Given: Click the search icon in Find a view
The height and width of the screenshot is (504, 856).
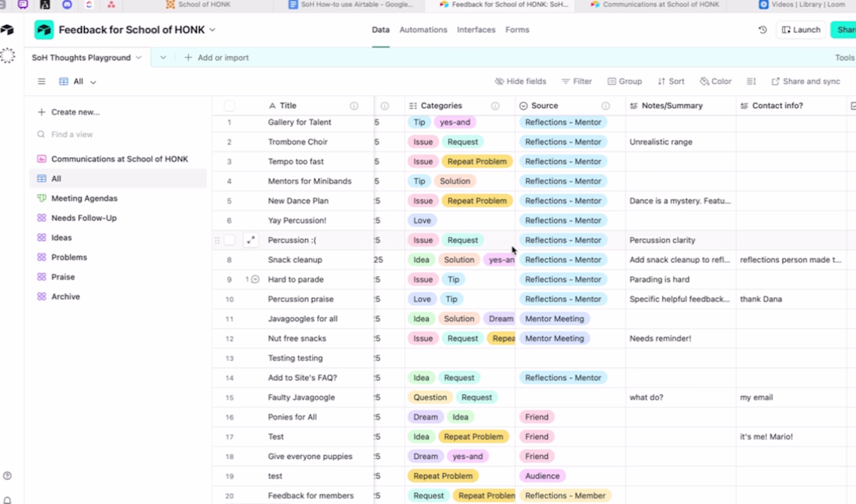Looking at the screenshot, I should tap(41, 135).
